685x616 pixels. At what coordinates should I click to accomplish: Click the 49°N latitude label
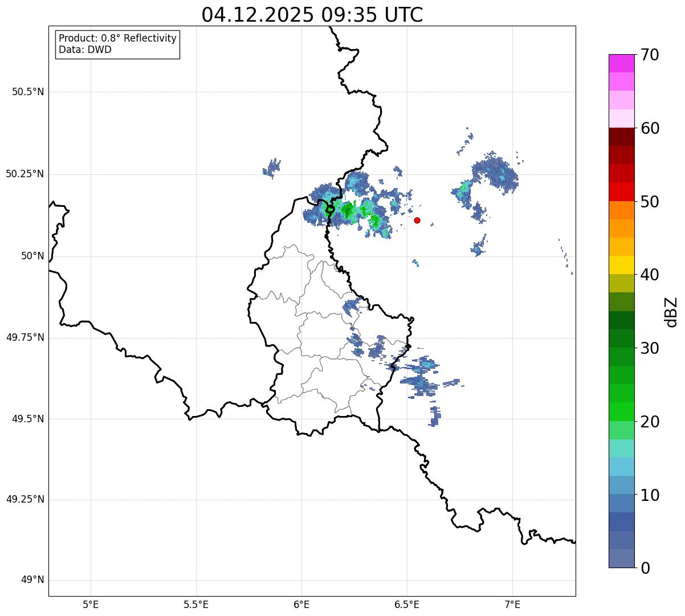click(32, 580)
